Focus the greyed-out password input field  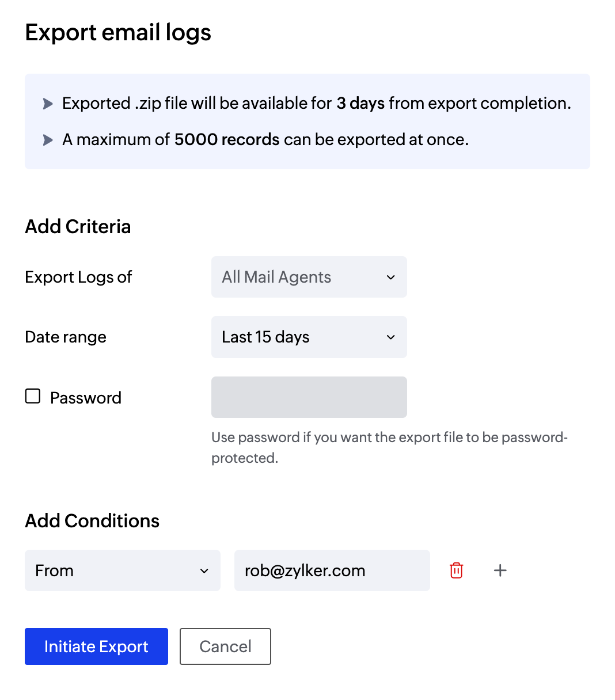point(309,397)
